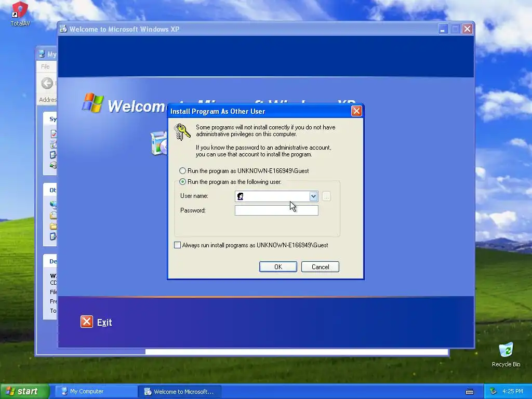
Task: Open the File menu in My Computer
Action: coord(45,66)
